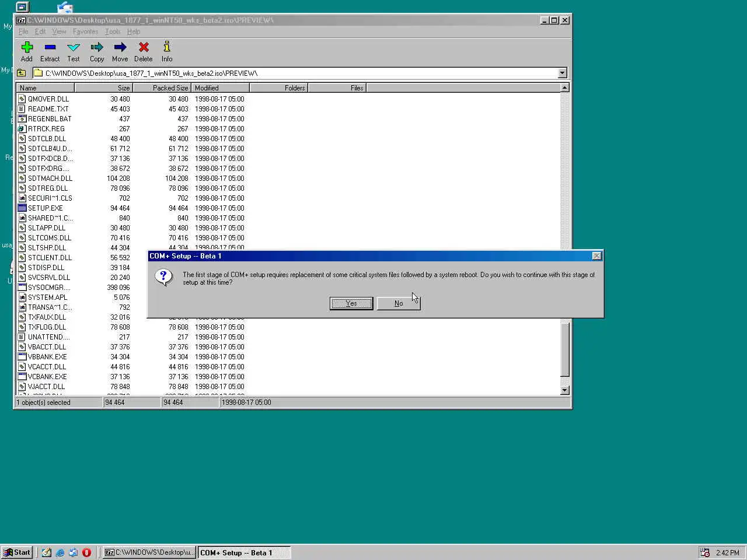Click the REGENBL.BAT batch file icon
The image size is (747, 560).
(x=22, y=118)
